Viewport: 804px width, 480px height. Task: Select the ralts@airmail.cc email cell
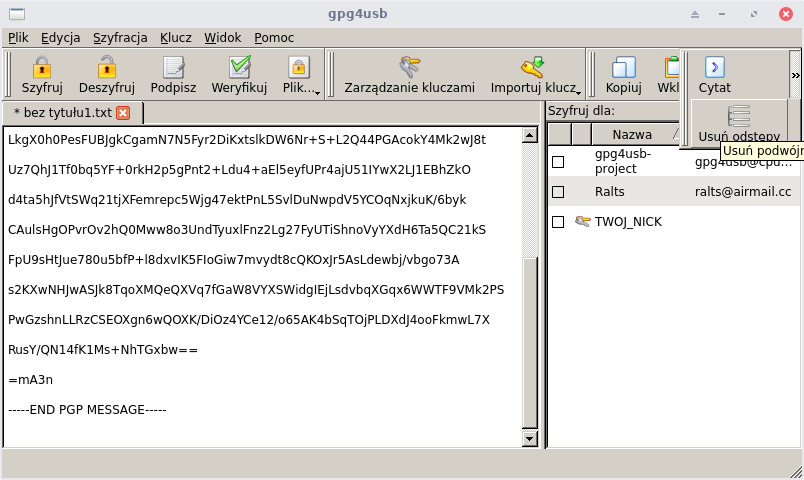(743, 192)
